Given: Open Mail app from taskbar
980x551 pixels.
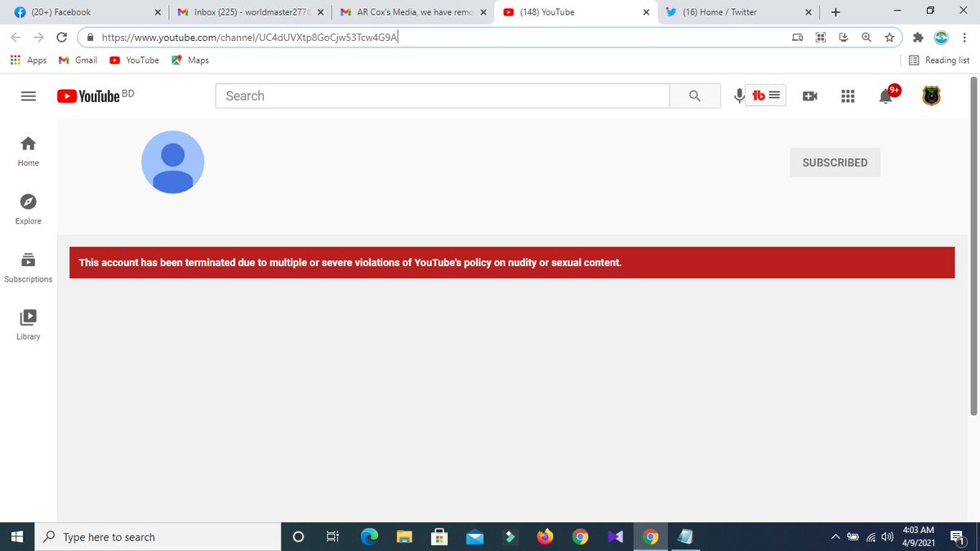Looking at the screenshot, I should [x=475, y=536].
